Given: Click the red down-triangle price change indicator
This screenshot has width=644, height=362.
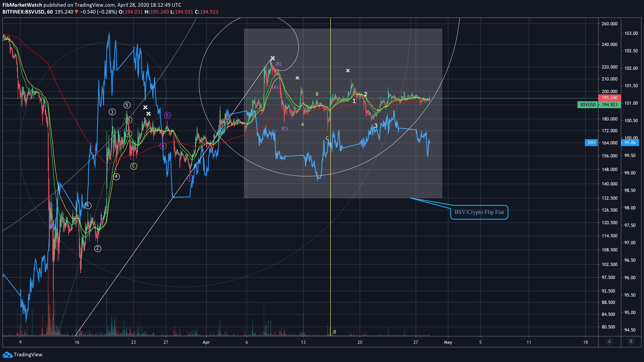Looking at the screenshot, I should 76,12.
